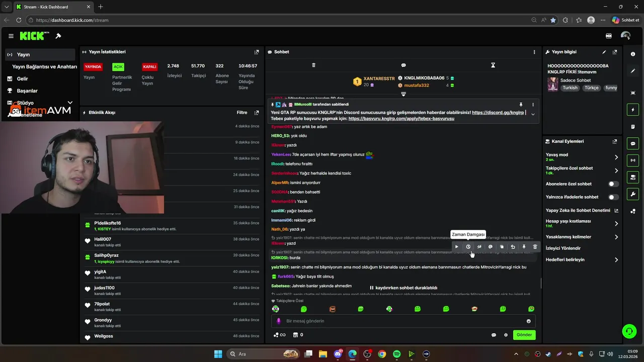Click the lightning bolt icon in right sidebar
644x362 pixels.
tap(633, 110)
